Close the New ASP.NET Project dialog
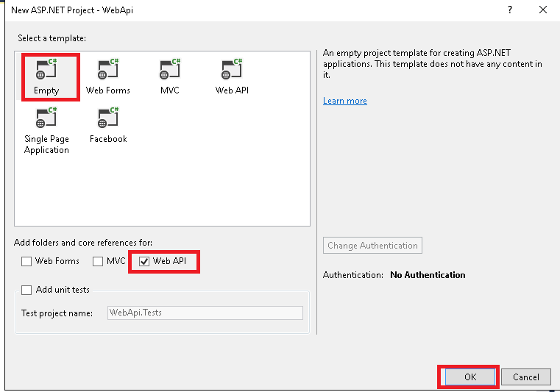Image resolution: width=560 pixels, height=392 pixels. click(x=543, y=10)
